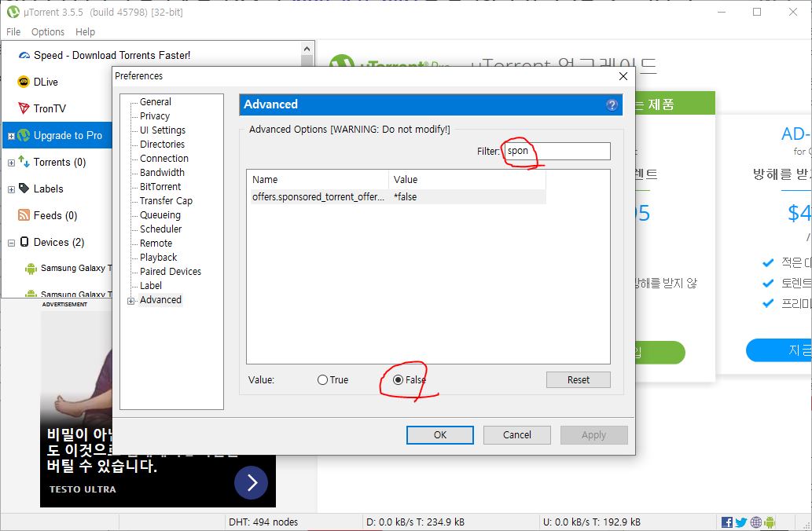Image resolution: width=812 pixels, height=531 pixels.
Task: Select the DLive icon in sidebar
Action: point(24,82)
